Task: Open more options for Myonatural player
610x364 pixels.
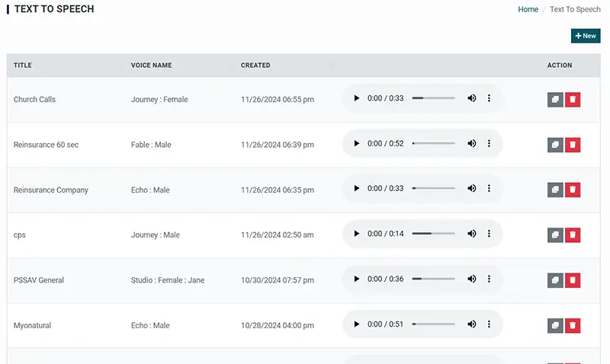Action: tap(489, 324)
